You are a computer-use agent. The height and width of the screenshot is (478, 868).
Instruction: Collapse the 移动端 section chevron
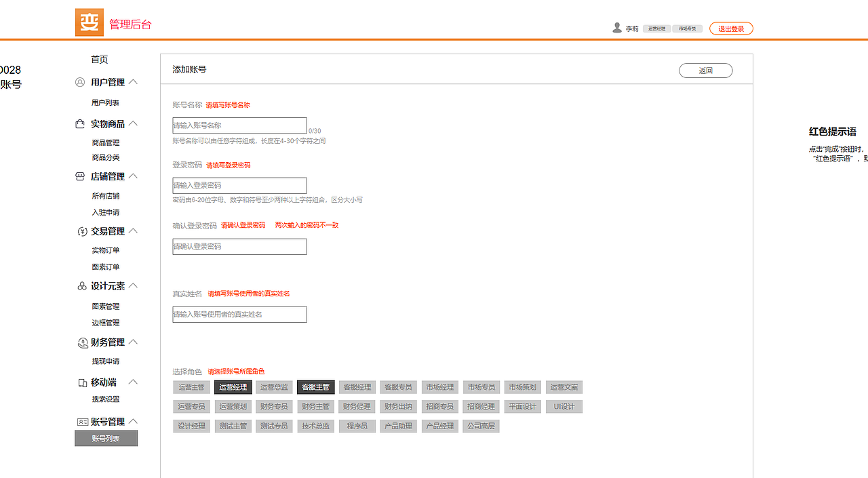pyautogui.click(x=133, y=382)
